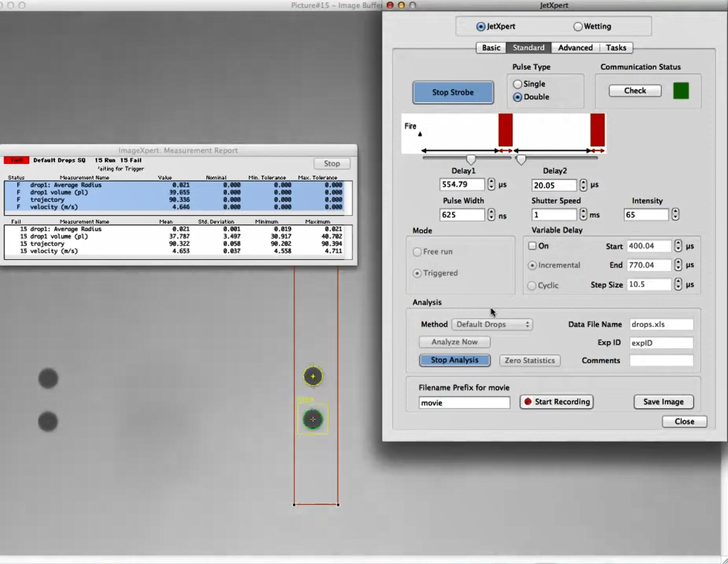
Task: Open the Method dropdown showing Default Drops
Action: pos(492,324)
